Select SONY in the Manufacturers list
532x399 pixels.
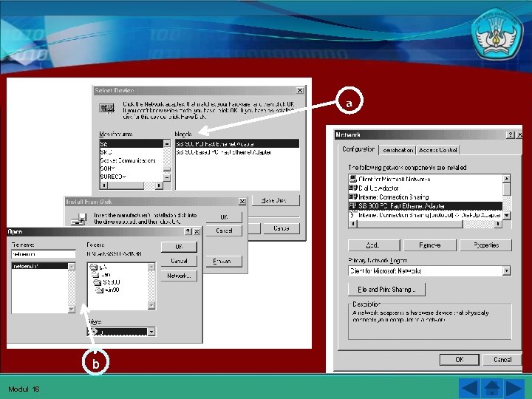132,168
